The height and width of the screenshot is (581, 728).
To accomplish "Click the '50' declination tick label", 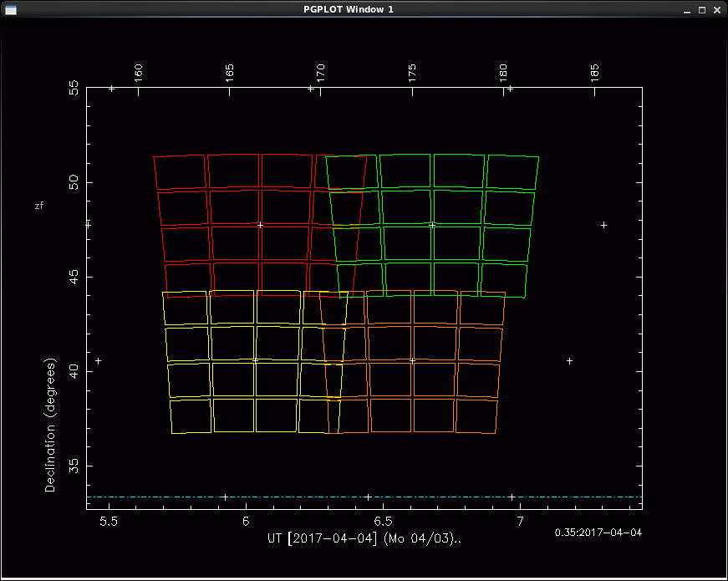I will 74,182.
